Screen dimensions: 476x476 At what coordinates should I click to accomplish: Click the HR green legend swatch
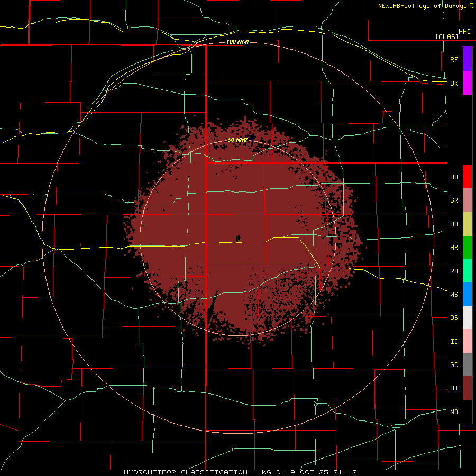click(x=467, y=247)
